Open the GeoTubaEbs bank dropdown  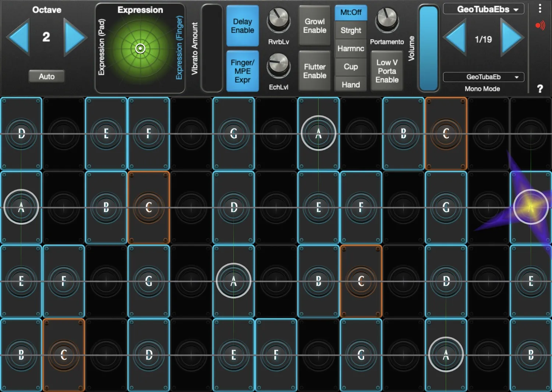(484, 9)
